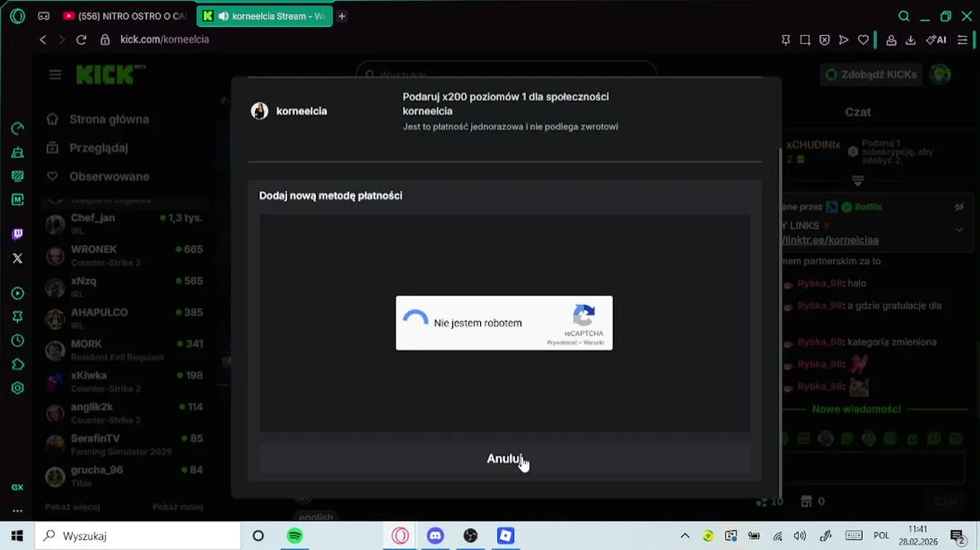Open pinboards pin icon in sidebar

coord(18,317)
